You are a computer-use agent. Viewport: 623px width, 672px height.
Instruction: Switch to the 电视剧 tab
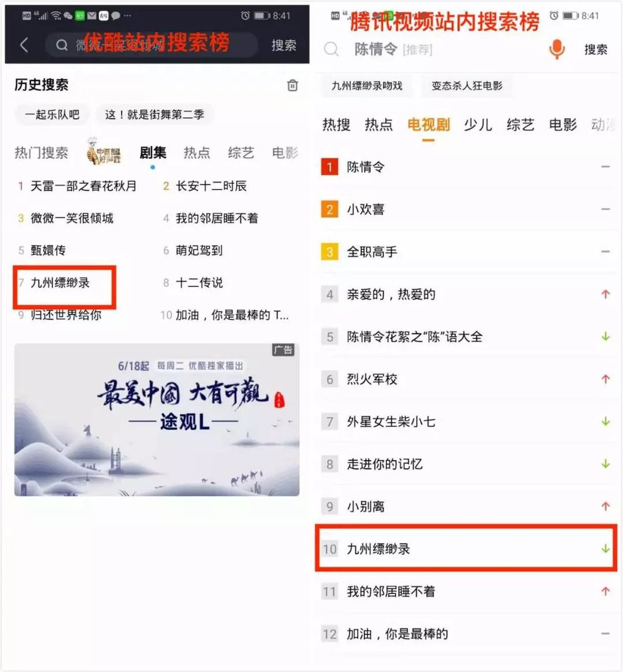[428, 125]
